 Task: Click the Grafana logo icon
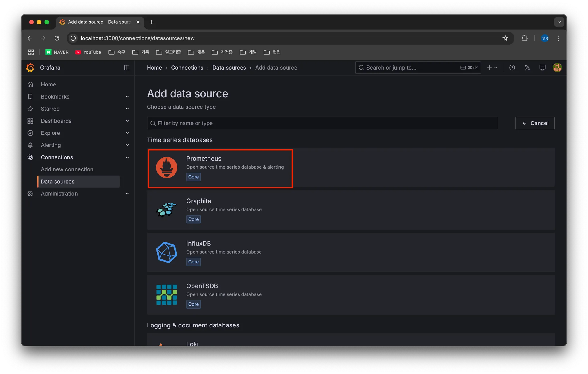coord(30,68)
